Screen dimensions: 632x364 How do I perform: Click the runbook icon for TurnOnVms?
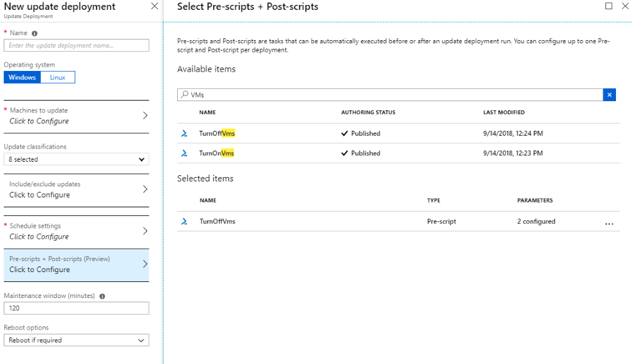[x=184, y=153]
